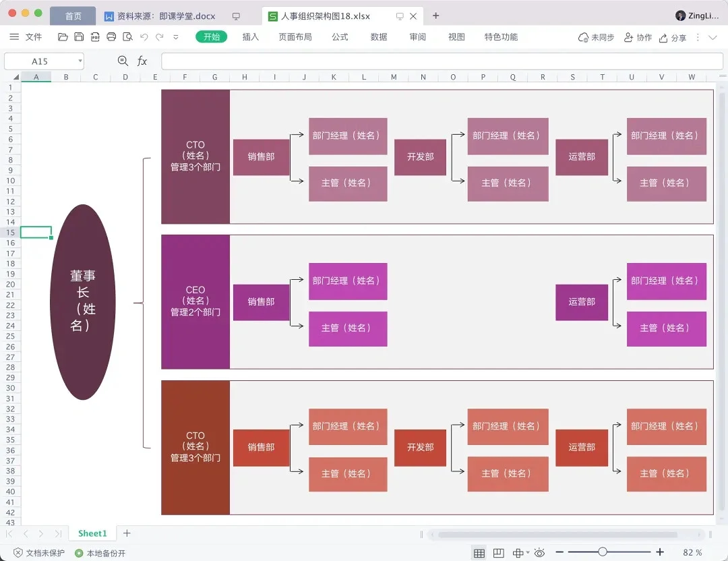Adjust the zoom slider at bottom right

tap(603, 552)
